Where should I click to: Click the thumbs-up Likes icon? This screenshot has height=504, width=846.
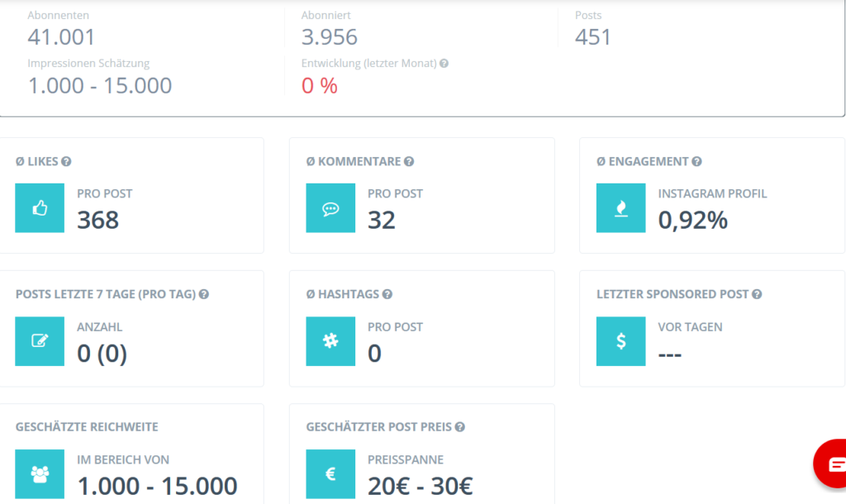point(40,207)
